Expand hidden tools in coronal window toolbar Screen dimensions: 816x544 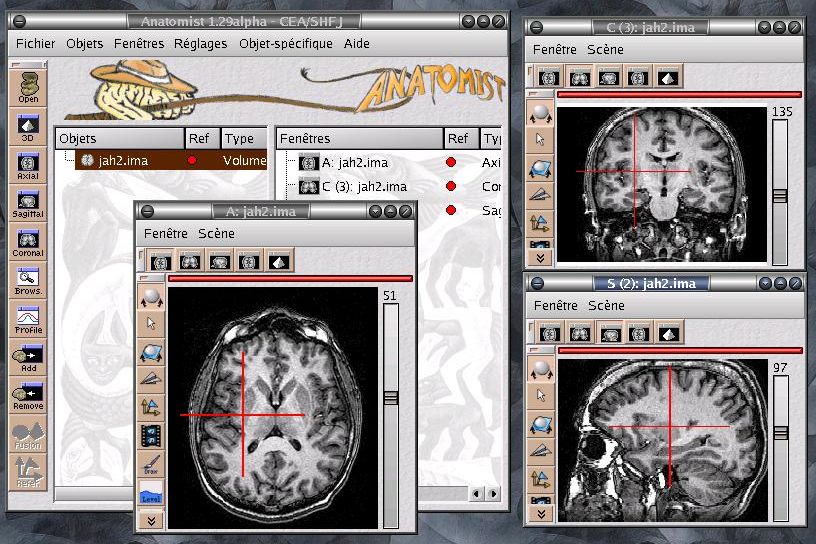(x=539, y=245)
